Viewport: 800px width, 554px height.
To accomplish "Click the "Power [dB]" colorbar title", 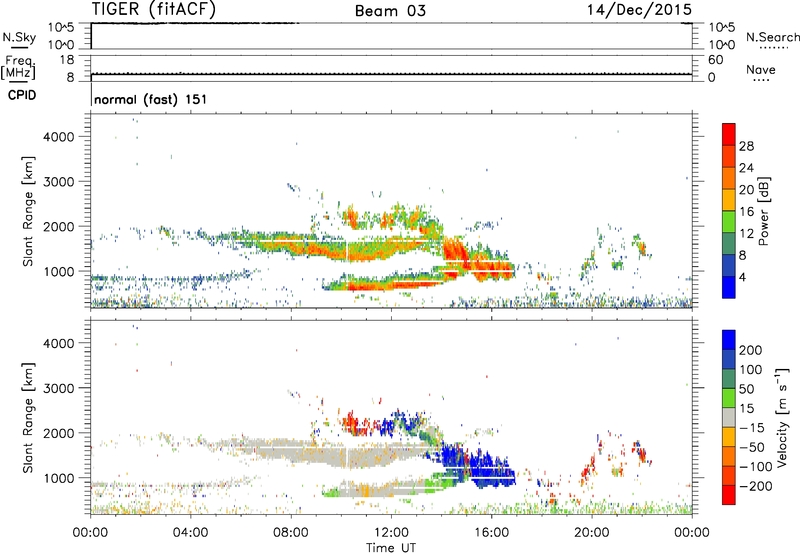I will [x=764, y=211].
